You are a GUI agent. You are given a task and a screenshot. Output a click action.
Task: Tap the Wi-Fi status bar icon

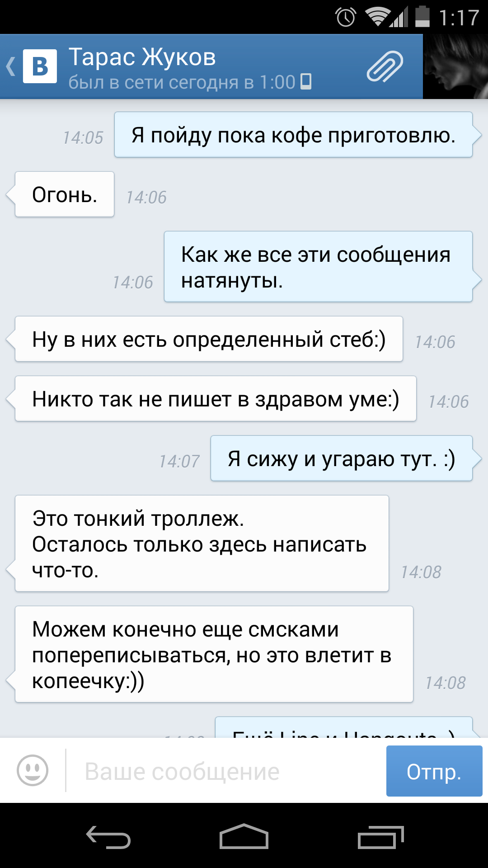tap(378, 17)
